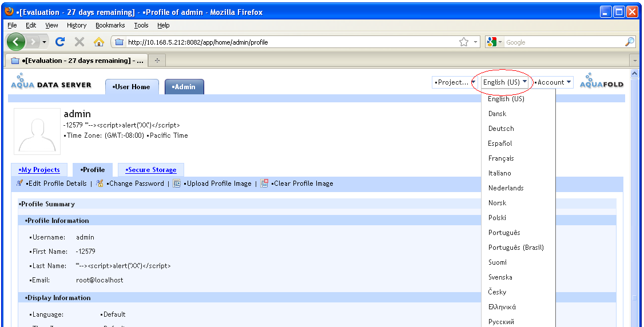
Task: Expand the Account dropdown menu
Action: click(553, 82)
